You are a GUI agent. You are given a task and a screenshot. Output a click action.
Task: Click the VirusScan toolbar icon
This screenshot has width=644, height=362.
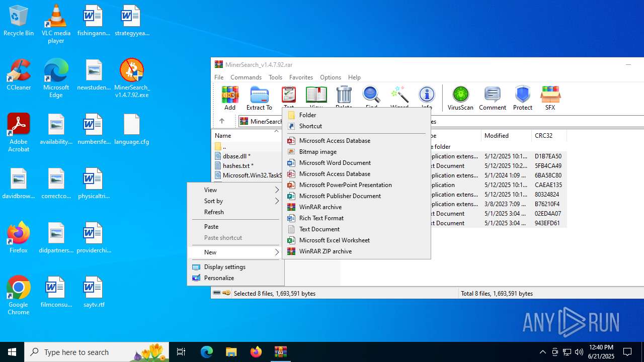pos(460,98)
